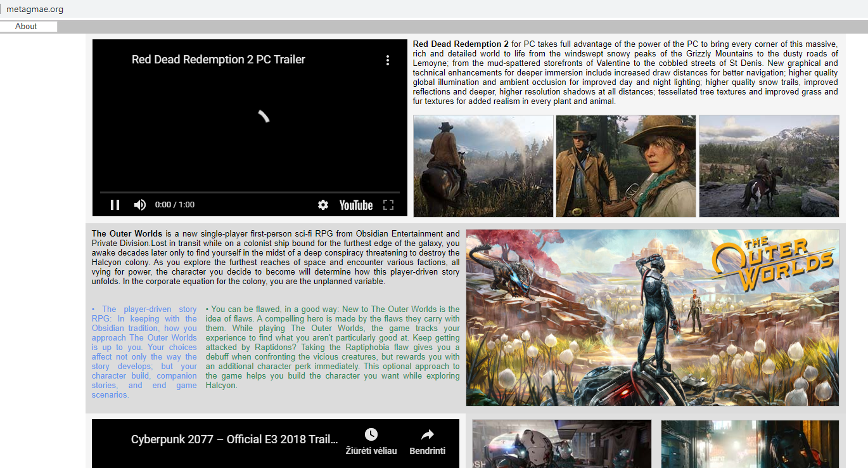Click the loading spinner in video
The height and width of the screenshot is (468, 868).
pyautogui.click(x=264, y=116)
